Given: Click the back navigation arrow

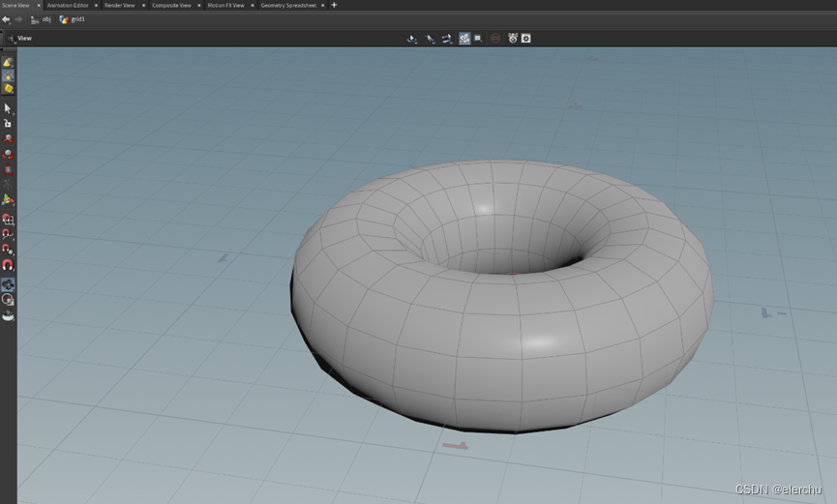Looking at the screenshot, I should coord(6,19).
